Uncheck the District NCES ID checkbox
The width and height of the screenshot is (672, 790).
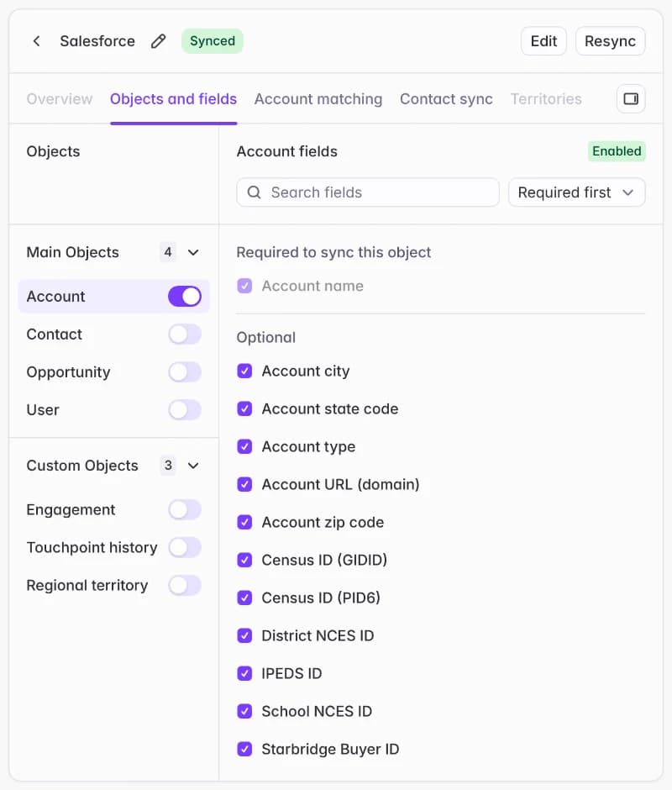click(244, 635)
